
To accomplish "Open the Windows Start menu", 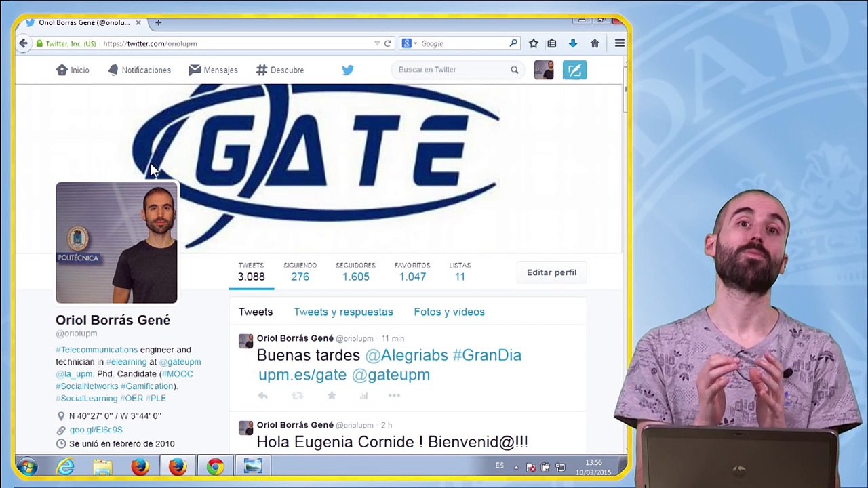I will coord(28,466).
